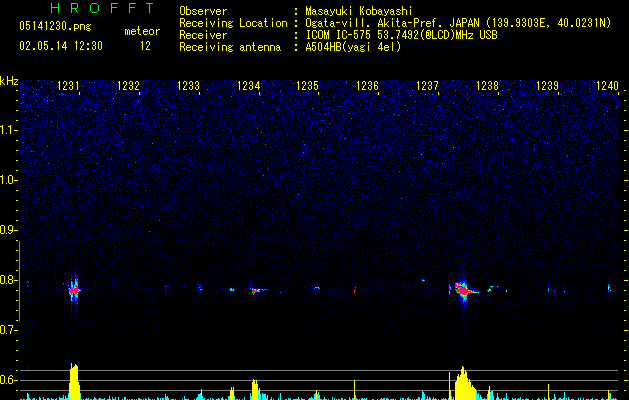The height and width of the screenshot is (400, 629).
Task: Click the "Receiver" field label
Action: [203, 35]
